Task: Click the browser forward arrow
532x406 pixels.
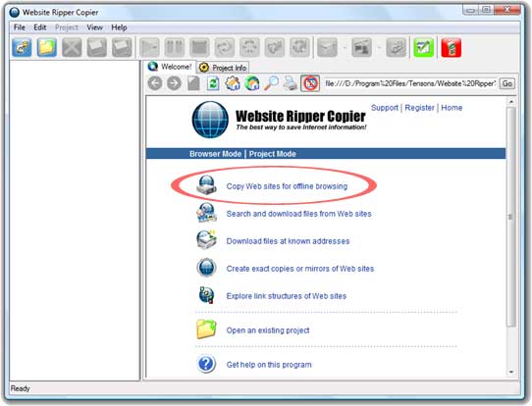Action: click(174, 83)
